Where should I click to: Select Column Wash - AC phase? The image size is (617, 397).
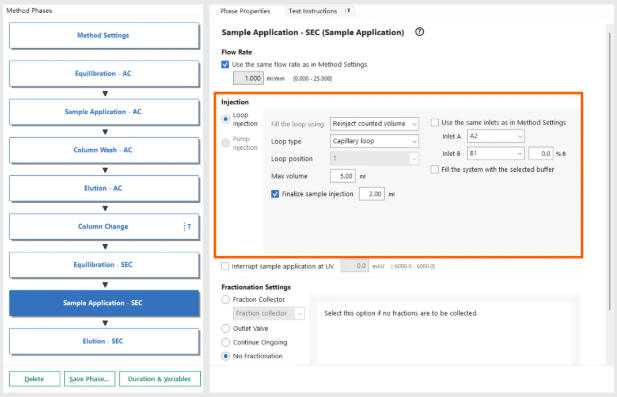click(x=104, y=150)
